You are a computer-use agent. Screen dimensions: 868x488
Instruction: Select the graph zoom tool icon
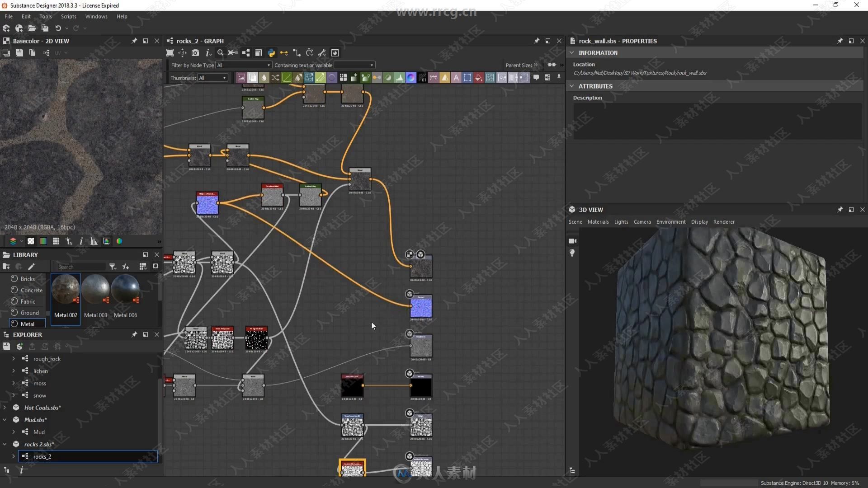pyautogui.click(x=221, y=53)
